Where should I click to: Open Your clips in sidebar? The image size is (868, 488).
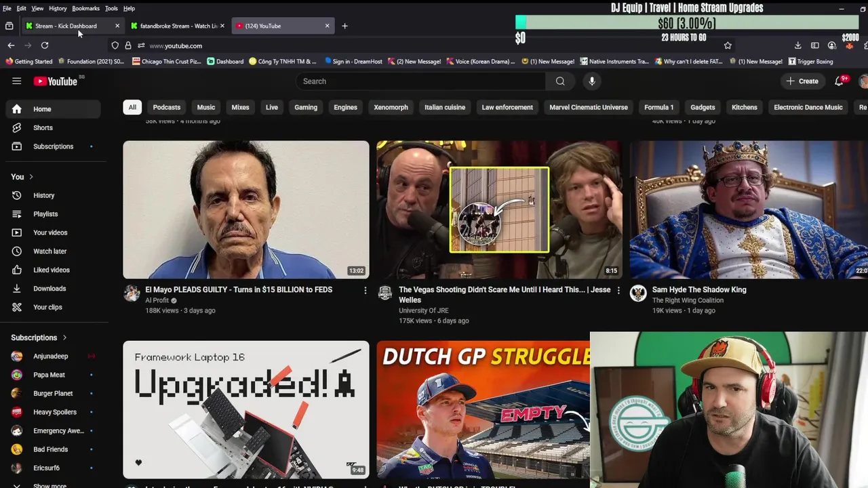[x=53, y=307]
